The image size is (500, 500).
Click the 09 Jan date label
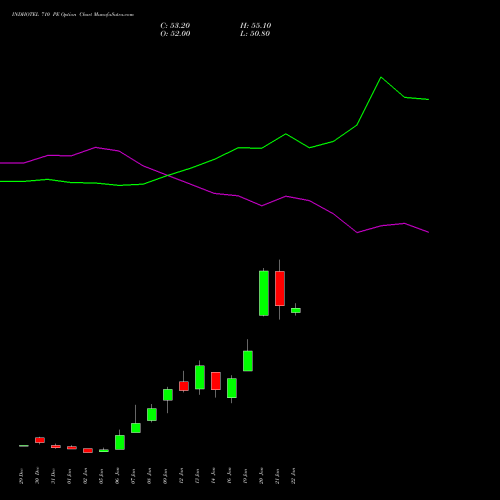point(165,476)
